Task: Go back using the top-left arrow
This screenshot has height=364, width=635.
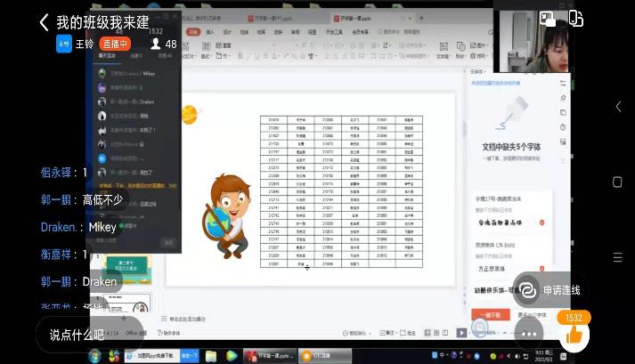Action: pos(44,22)
